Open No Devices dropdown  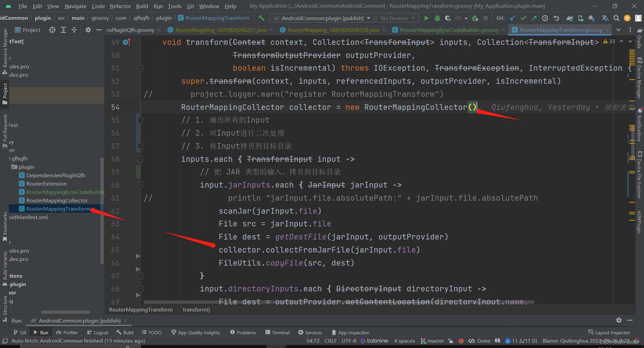pyautogui.click(x=398, y=18)
